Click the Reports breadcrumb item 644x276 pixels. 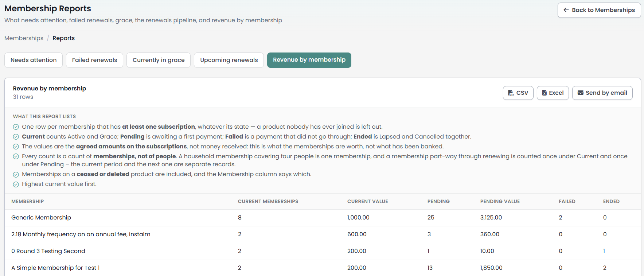point(63,38)
